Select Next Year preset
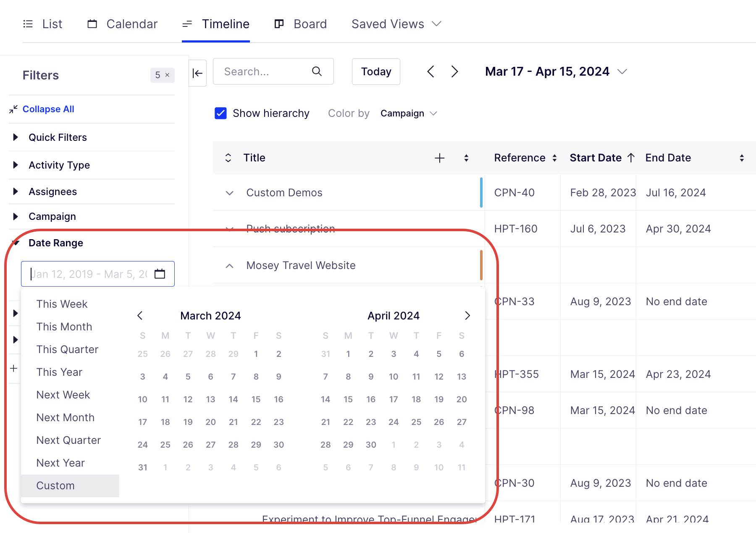 point(60,463)
